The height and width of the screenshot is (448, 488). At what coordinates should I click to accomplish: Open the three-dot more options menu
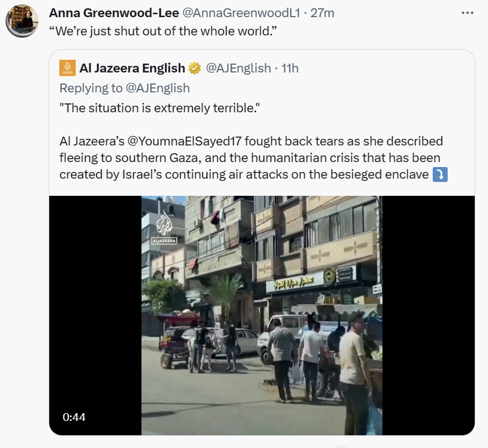467,13
